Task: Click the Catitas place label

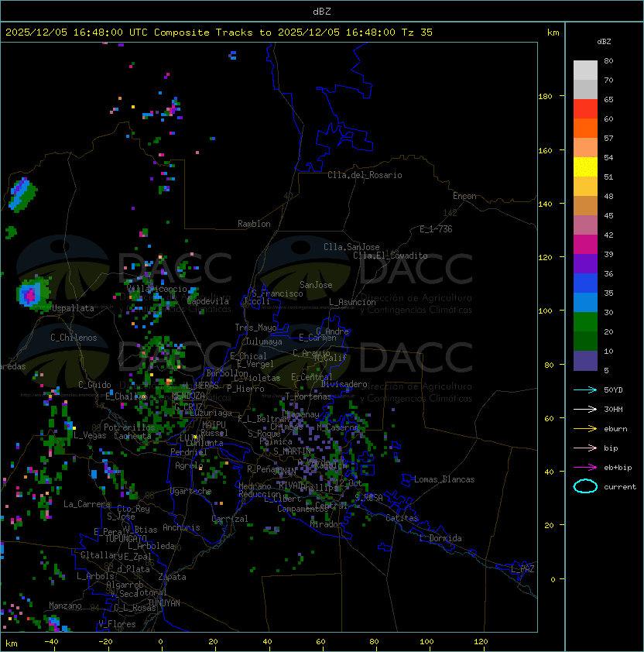Action: click(x=402, y=518)
